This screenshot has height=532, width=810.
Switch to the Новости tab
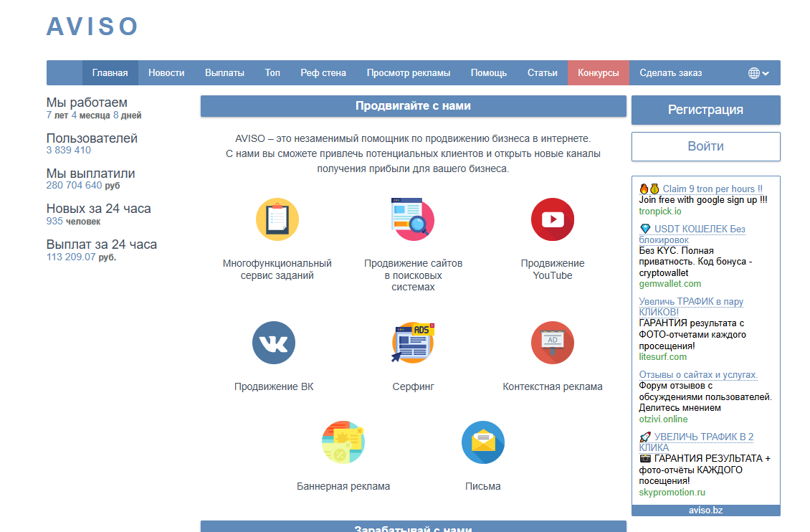[x=166, y=72]
